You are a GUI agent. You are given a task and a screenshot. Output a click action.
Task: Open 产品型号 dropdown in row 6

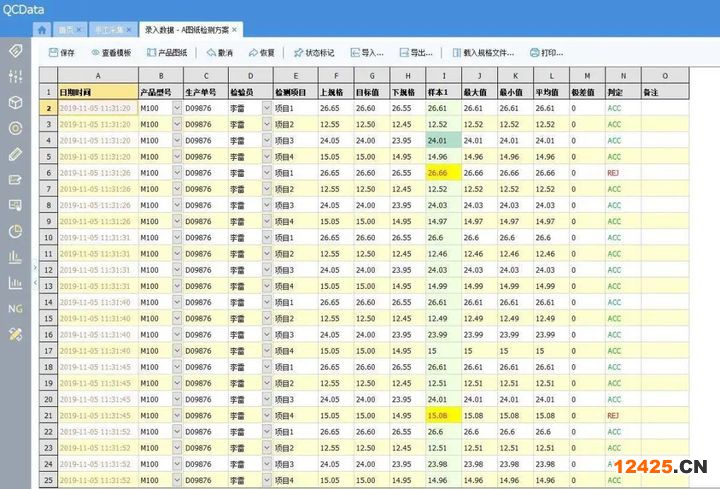pos(177,173)
